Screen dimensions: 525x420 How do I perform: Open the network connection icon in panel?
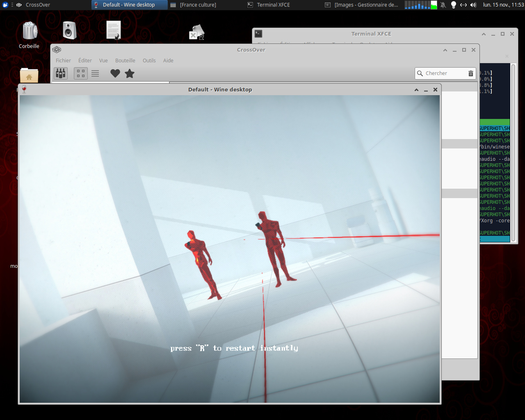[463, 5]
